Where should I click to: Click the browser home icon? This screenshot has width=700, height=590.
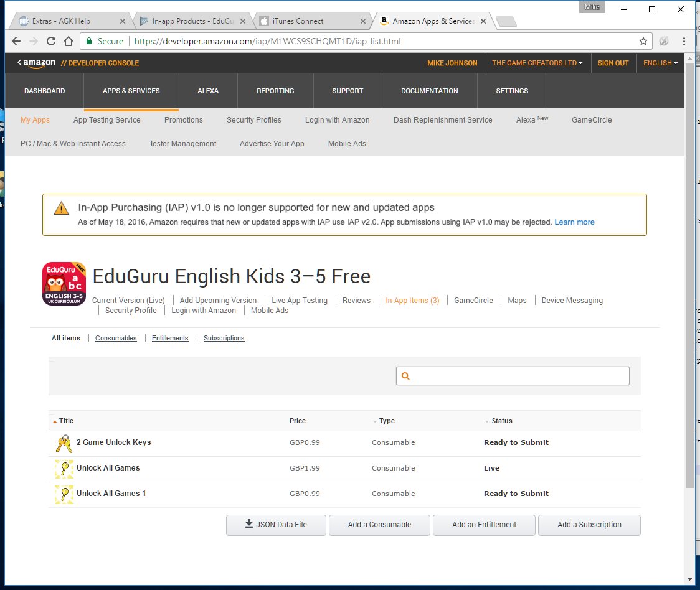tap(69, 41)
